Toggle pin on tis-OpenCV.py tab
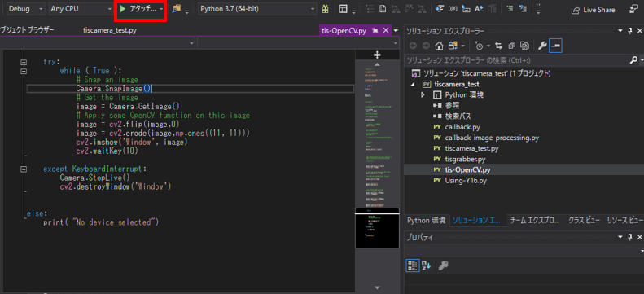Screen dimensions: 644x294 [375, 30]
